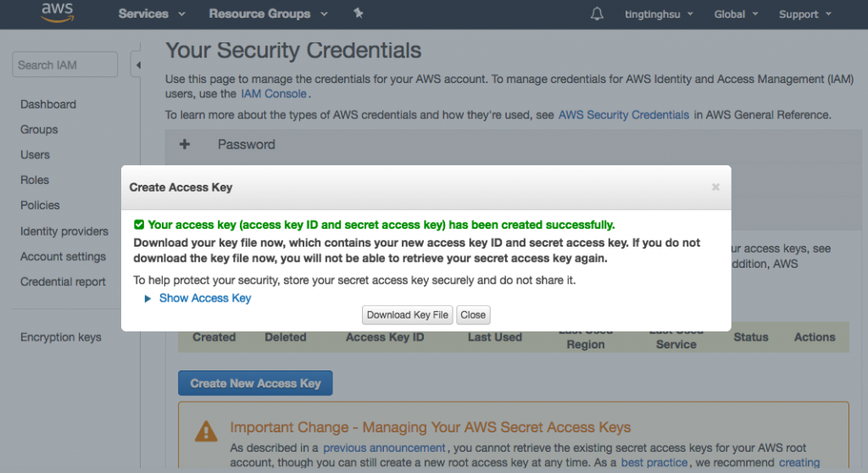The image size is (868, 473).
Task: Collapse the IAM sidebar arrow
Action: [x=137, y=65]
